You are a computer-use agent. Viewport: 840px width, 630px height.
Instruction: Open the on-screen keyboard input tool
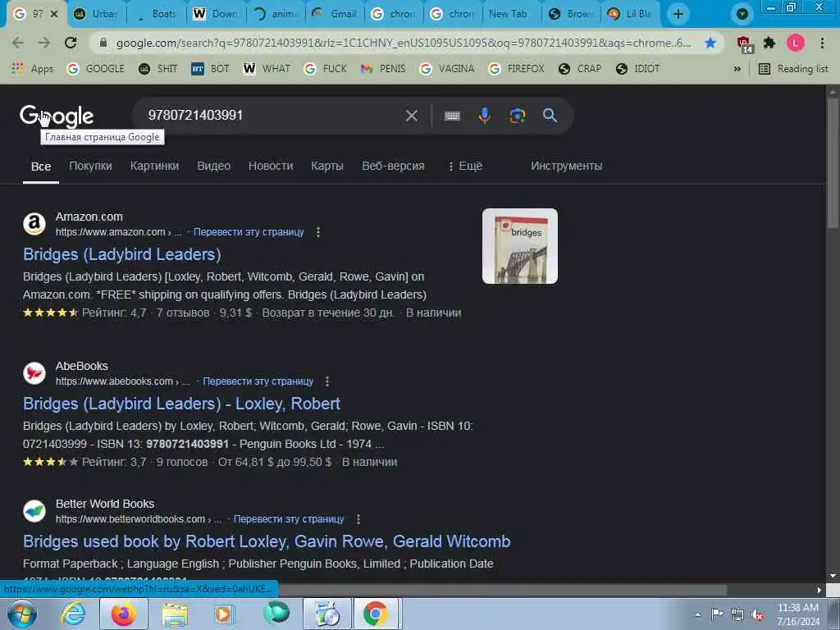click(x=452, y=116)
